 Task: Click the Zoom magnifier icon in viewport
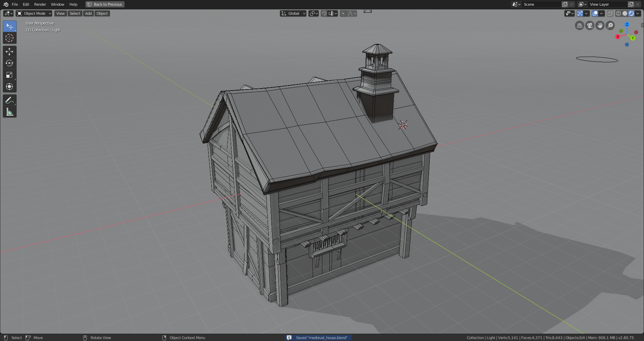coord(610,25)
